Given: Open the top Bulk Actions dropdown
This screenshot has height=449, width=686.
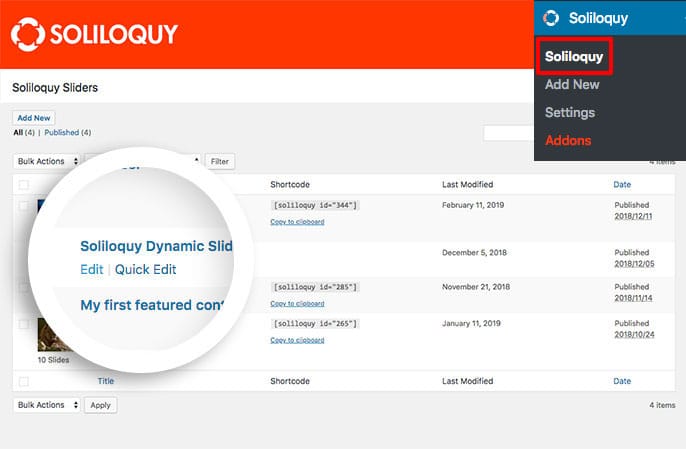Looking at the screenshot, I should (x=47, y=161).
